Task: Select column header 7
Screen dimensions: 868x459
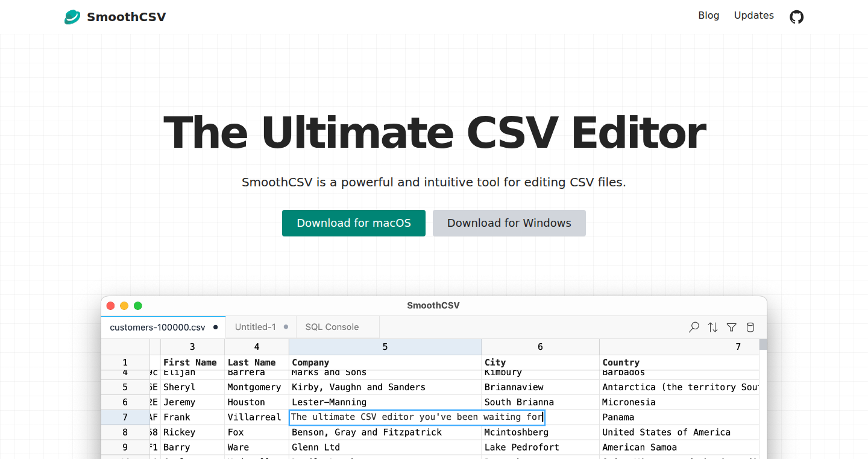Action: (x=679, y=347)
